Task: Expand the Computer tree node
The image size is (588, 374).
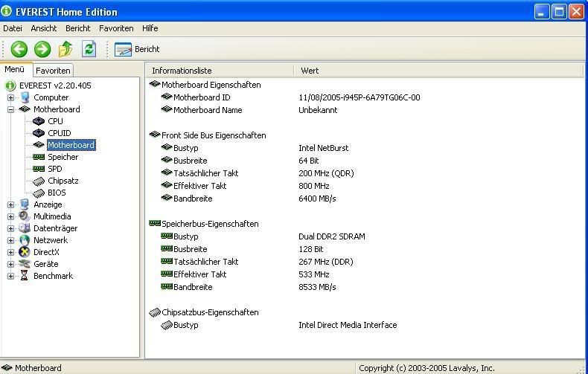Action: point(10,98)
